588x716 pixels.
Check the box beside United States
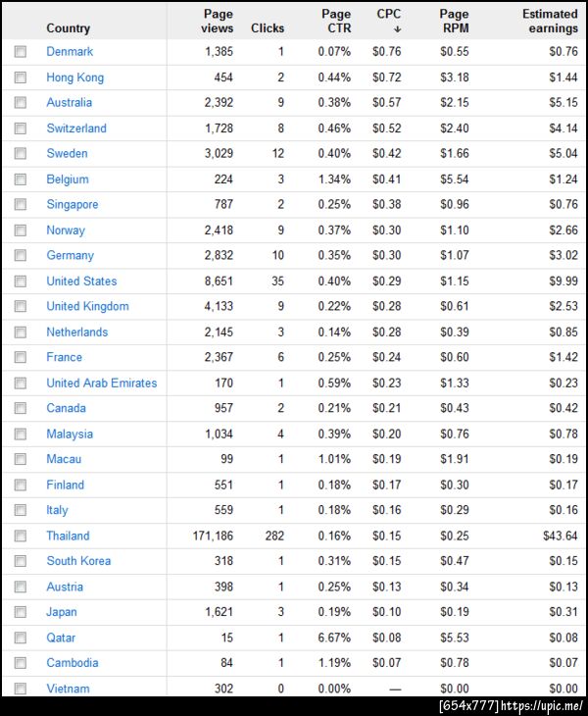[x=20, y=281]
